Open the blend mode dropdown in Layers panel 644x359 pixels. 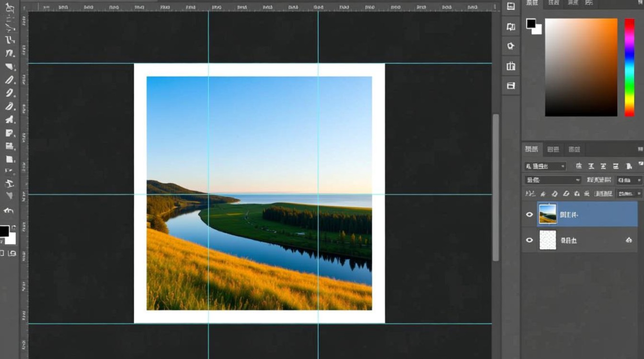tap(552, 180)
